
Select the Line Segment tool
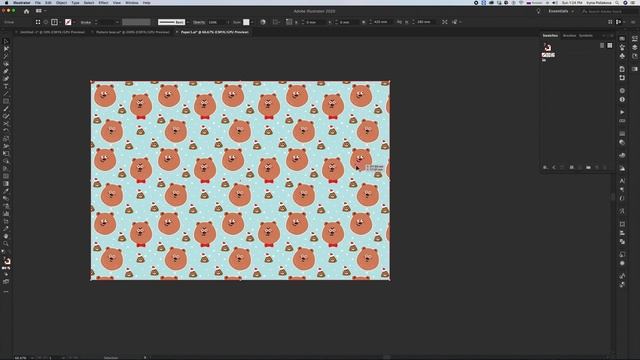click(x=6, y=93)
